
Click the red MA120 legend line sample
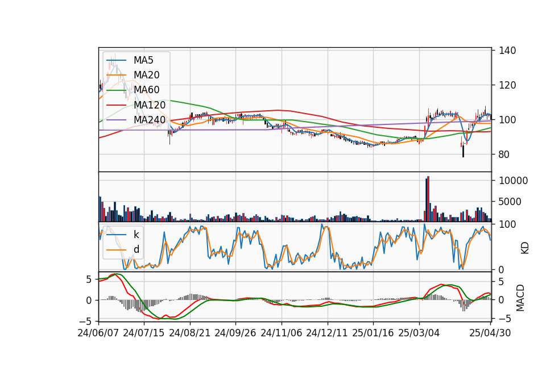coord(116,105)
